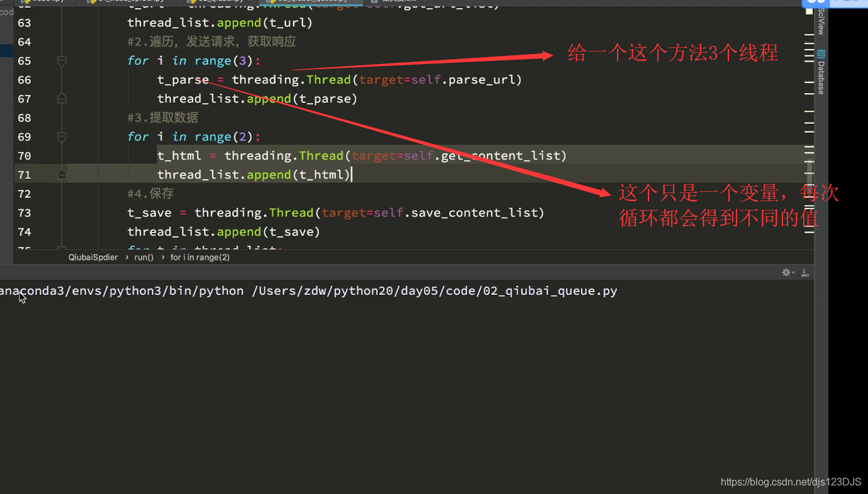Viewport: 868px width, 494px height.
Task: Click 'save_content_list' on line 73
Action: pos(475,212)
